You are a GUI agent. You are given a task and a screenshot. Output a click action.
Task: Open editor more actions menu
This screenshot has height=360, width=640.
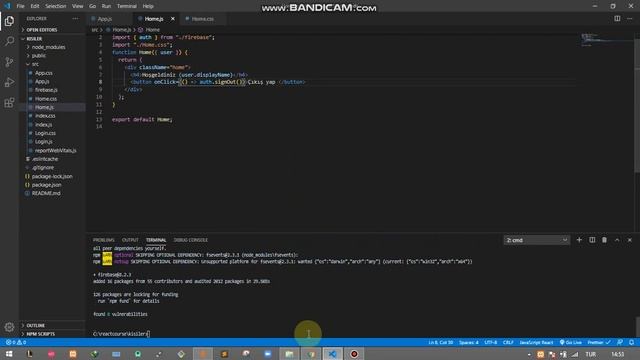pos(630,18)
